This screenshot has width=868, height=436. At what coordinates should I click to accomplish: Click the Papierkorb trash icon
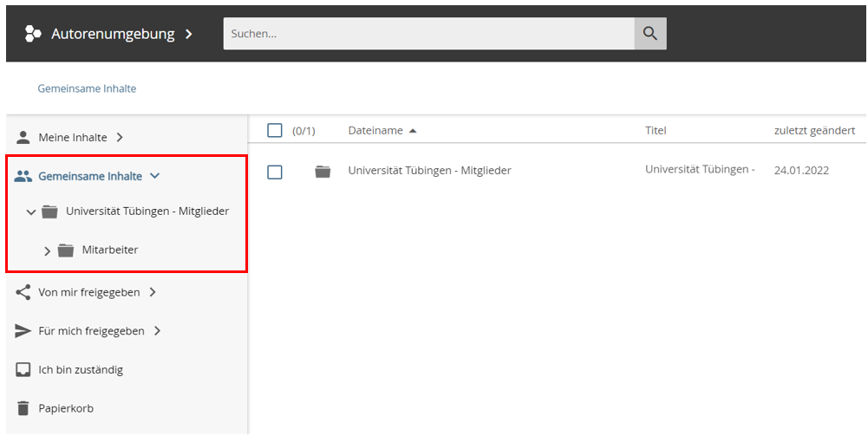tap(23, 408)
